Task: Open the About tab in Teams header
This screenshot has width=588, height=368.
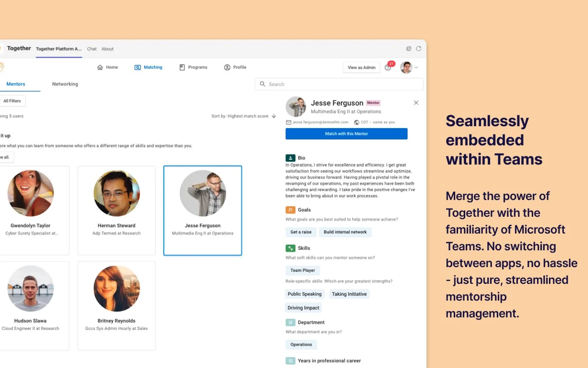Action: click(x=108, y=49)
